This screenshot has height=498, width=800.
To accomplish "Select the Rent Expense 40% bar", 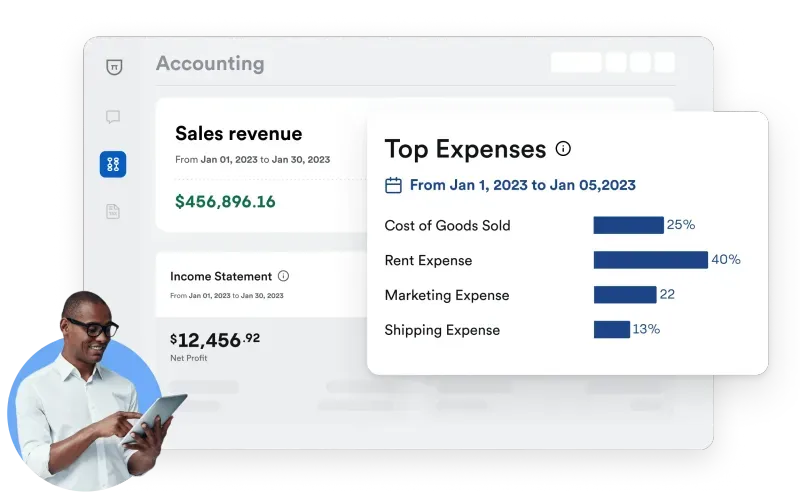I will click(650, 260).
